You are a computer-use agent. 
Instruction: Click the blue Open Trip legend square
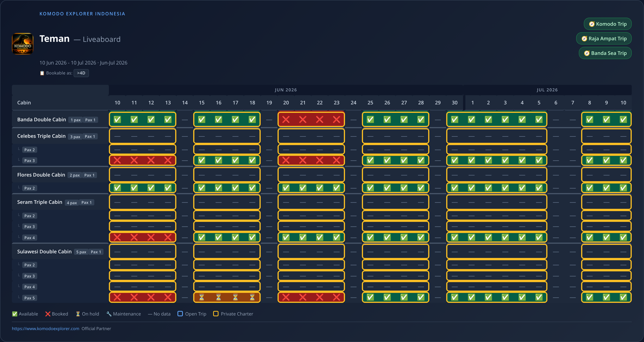coord(180,314)
